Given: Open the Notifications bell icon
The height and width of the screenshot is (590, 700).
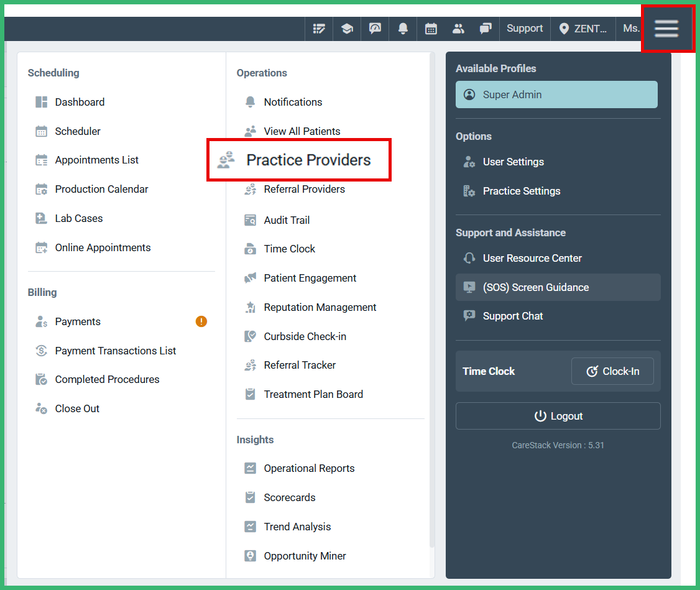Looking at the screenshot, I should point(403,28).
